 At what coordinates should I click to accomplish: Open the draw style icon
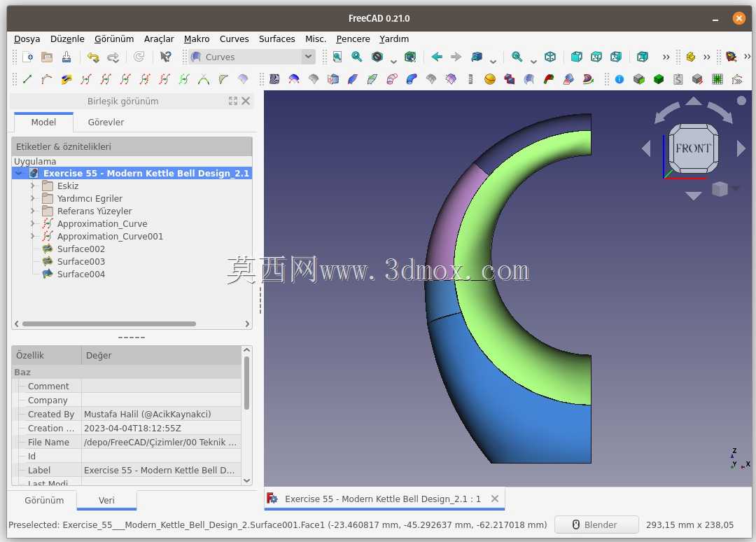pos(377,57)
